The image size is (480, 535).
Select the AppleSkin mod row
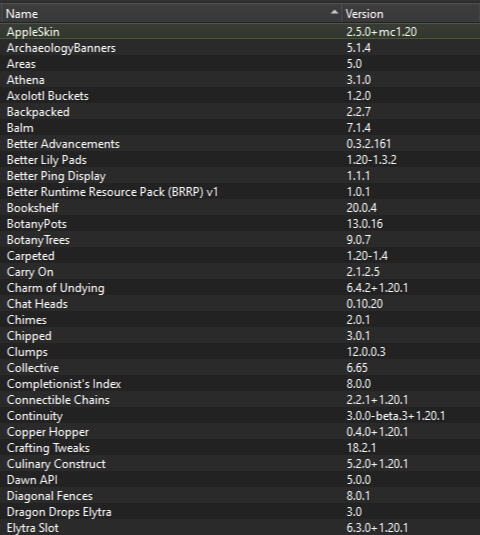tap(240, 32)
